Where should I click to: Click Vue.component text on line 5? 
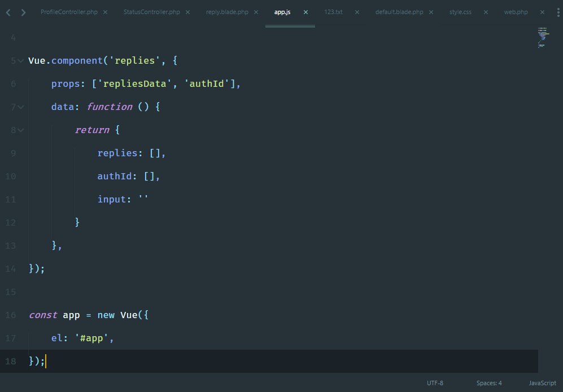coord(66,60)
